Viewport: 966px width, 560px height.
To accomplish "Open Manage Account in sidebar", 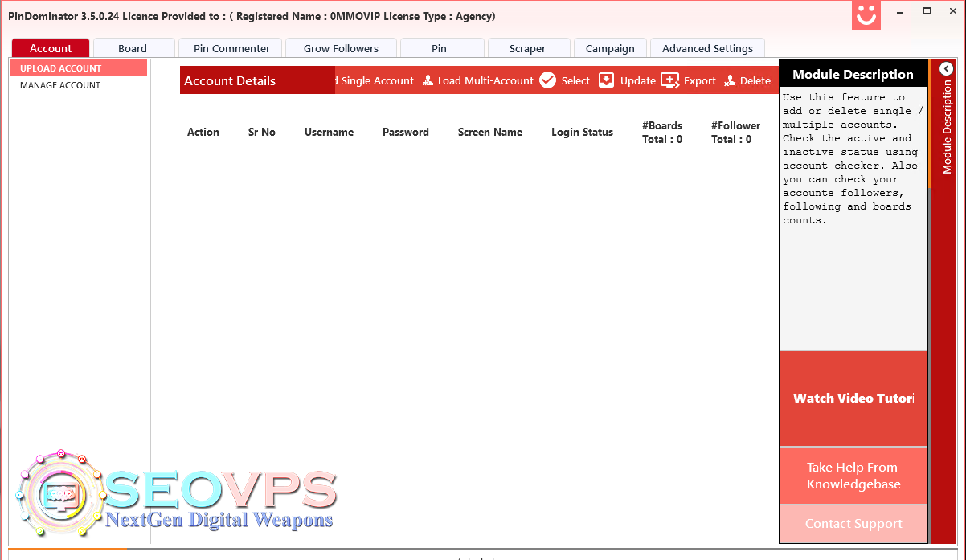I will tap(60, 85).
